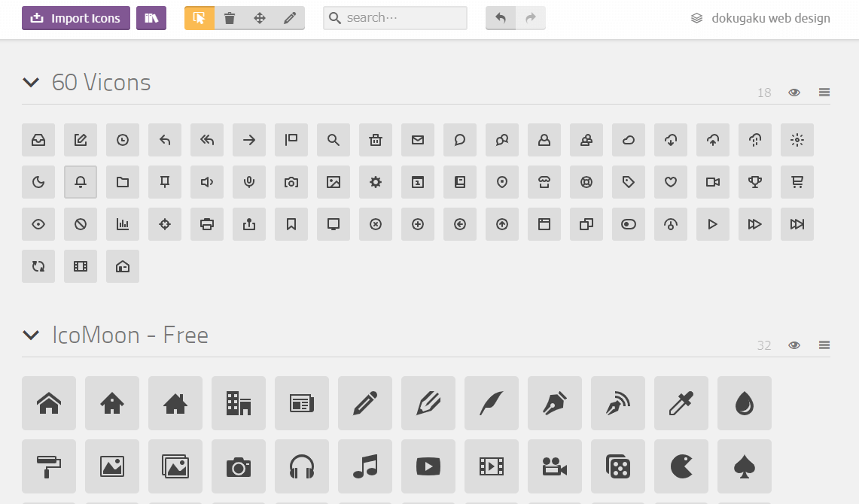Choose the water droplet icon
Screen dimensions: 859x504
pyautogui.click(x=745, y=403)
